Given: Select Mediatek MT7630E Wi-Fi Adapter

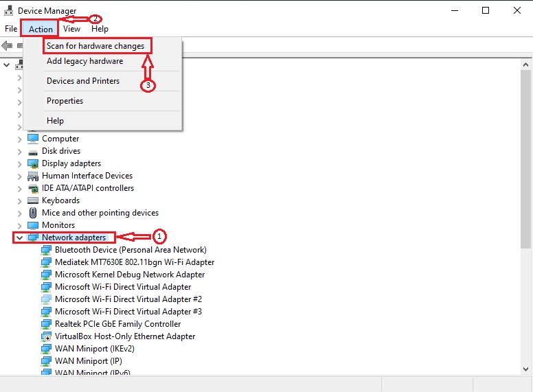Looking at the screenshot, I should click(135, 262).
